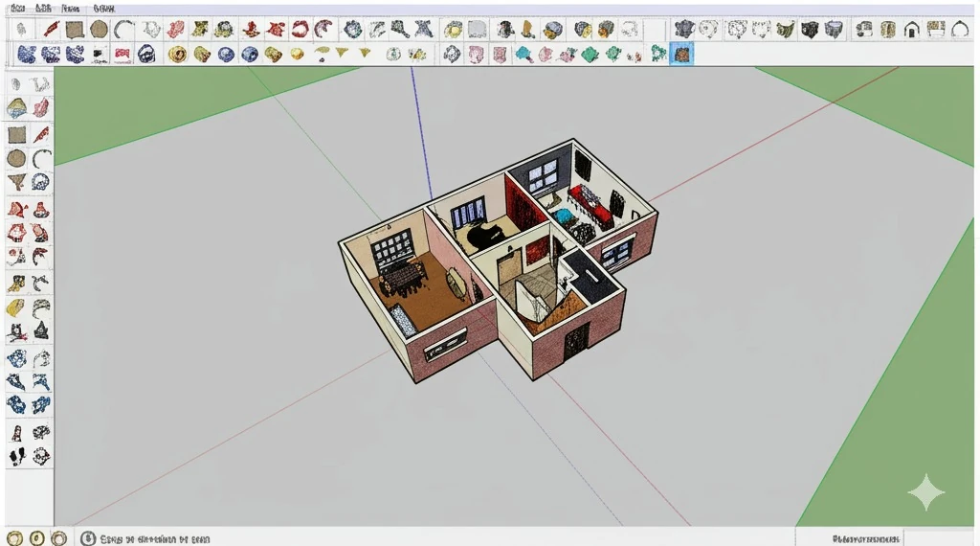Toggle the blue-highlighted active toolbar button
This screenshot has height=546, width=980.
point(681,54)
